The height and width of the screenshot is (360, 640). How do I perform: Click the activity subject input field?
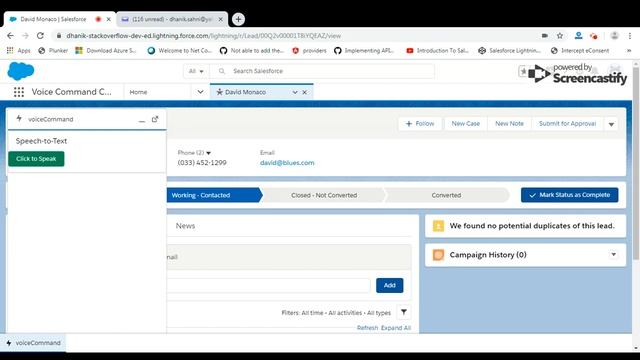(269, 285)
